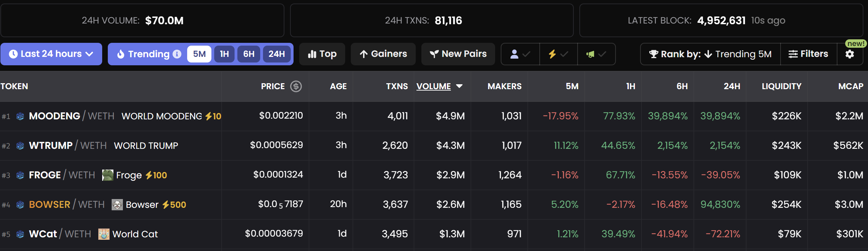Open the settings gear icon
The width and height of the screenshot is (868, 251).
850,54
